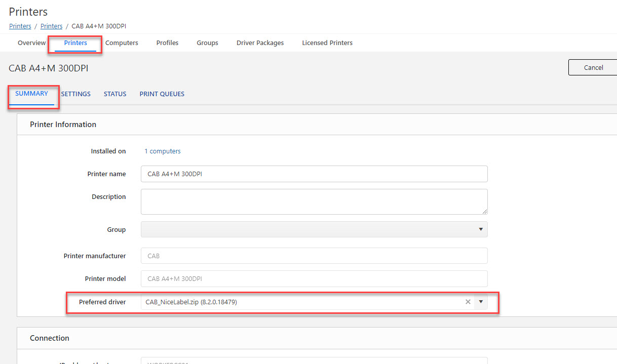Screen dimensions: 617x364
Task: Open the Groups tab
Action: pyautogui.click(x=207, y=43)
